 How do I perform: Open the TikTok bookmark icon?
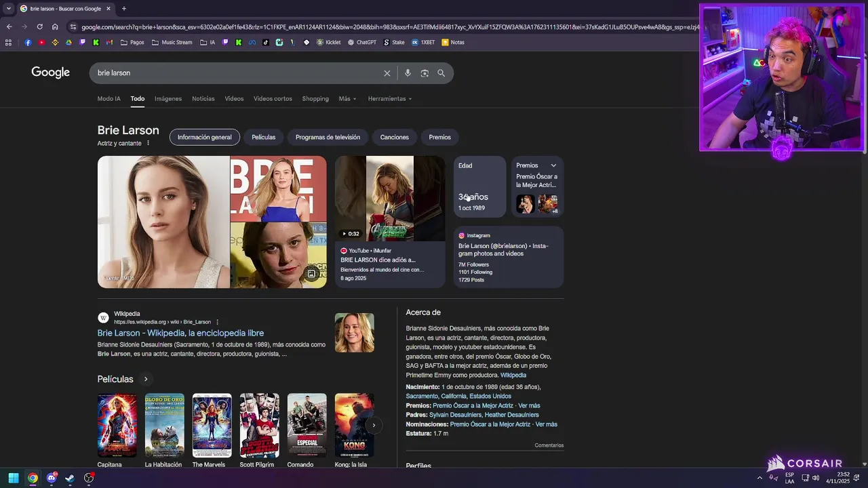click(x=265, y=42)
